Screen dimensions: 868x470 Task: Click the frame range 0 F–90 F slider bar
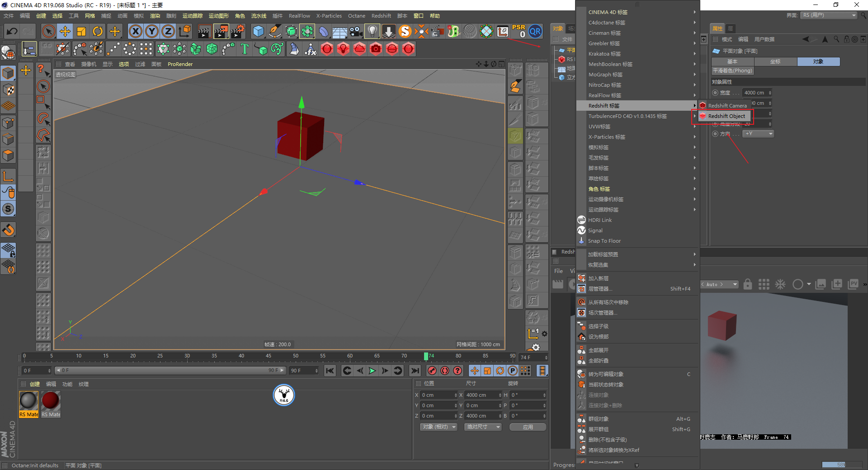170,371
